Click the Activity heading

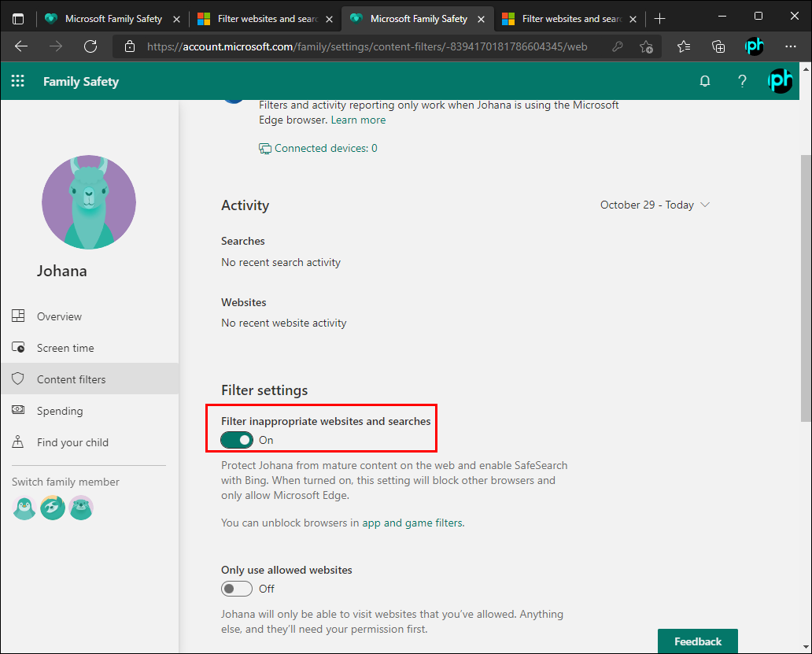245,205
